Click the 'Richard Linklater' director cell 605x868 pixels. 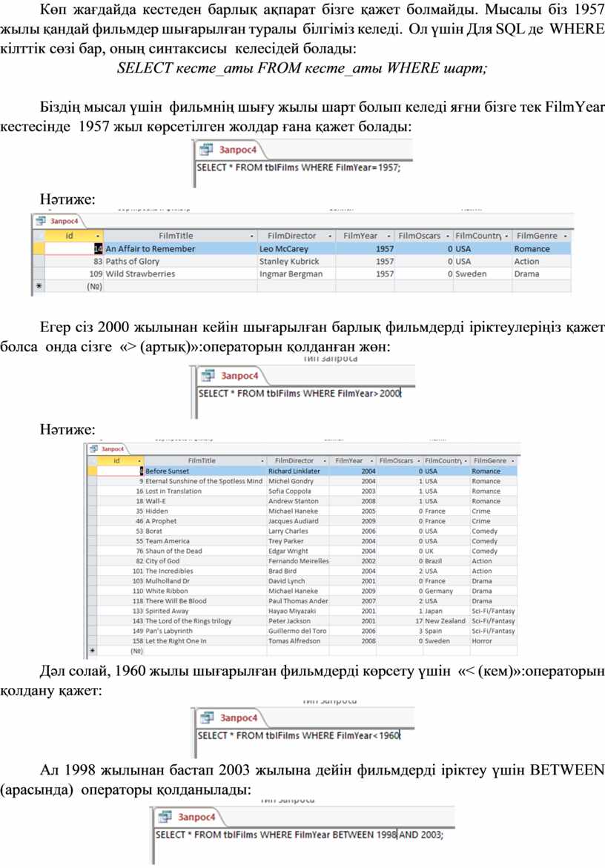pos(298,471)
